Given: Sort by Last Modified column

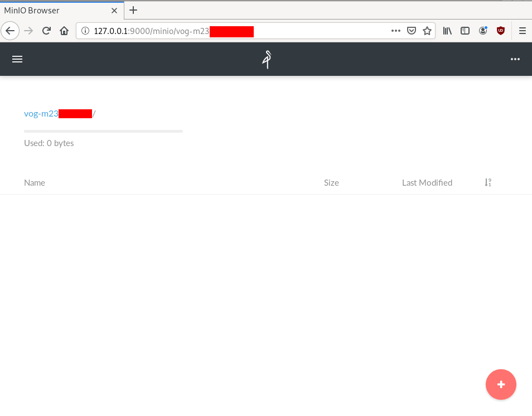Looking at the screenshot, I should click(427, 183).
